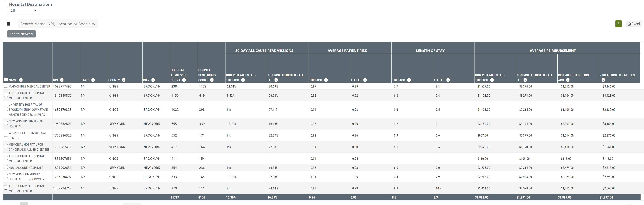Image resolution: width=644 pixels, height=205 pixels.
Task: Click info icon for Risk Adjusted All FFS
Action: click(603, 80)
